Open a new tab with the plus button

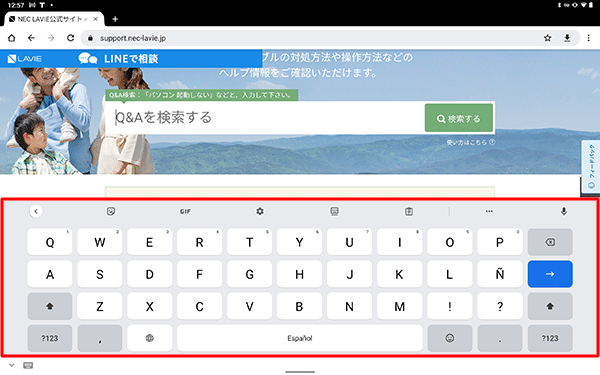[x=115, y=19]
